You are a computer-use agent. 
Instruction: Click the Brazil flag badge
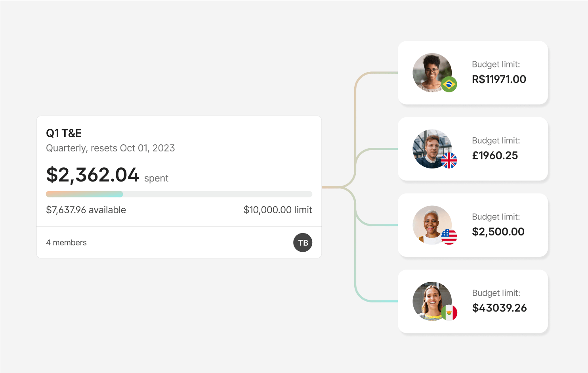(449, 84)
